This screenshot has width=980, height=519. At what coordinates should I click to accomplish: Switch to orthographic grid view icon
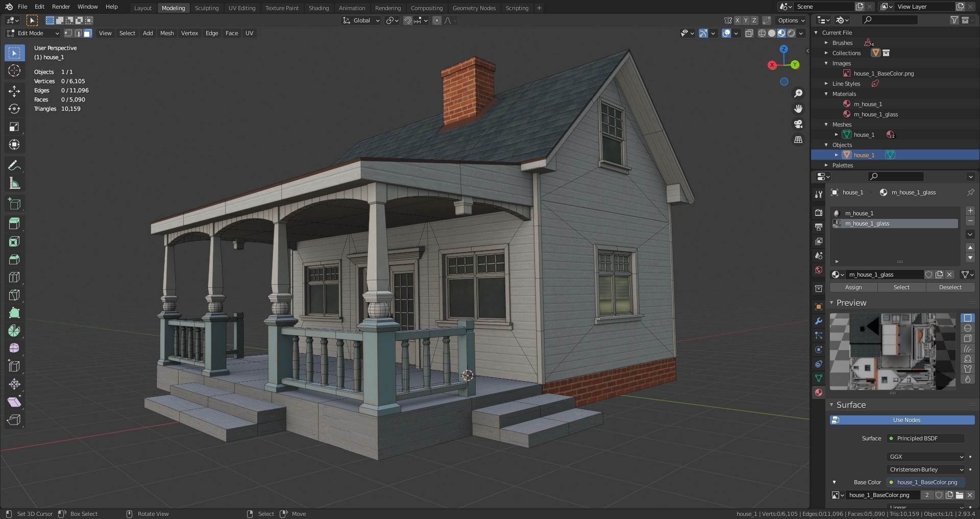[798, 139]
